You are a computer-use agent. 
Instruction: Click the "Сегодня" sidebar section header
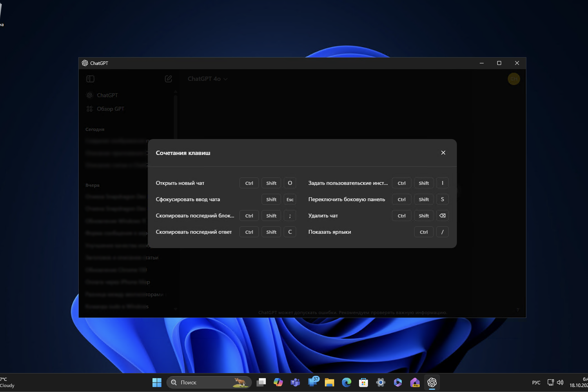(95, 129)
